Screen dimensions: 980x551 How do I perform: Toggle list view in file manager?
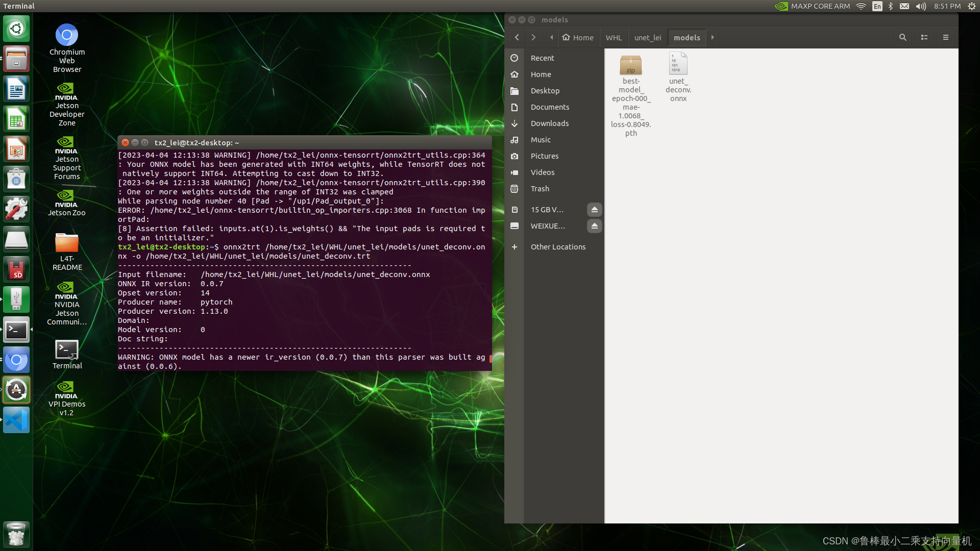(924, 37)
